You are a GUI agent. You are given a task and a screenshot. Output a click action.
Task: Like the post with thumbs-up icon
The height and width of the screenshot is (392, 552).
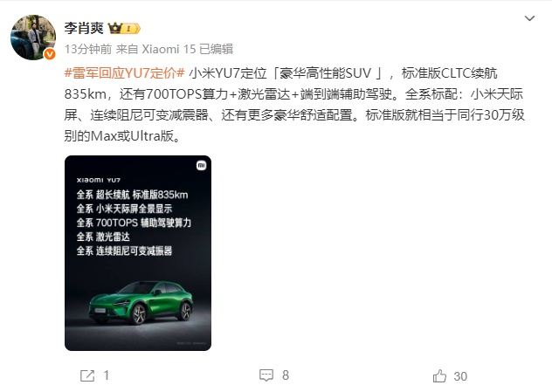pos(439,376)
